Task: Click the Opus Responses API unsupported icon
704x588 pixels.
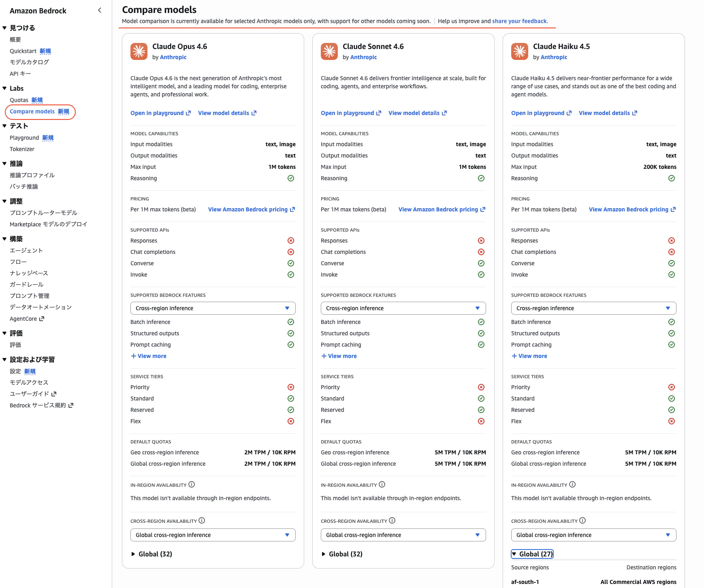Action: (x=291, y=241)
